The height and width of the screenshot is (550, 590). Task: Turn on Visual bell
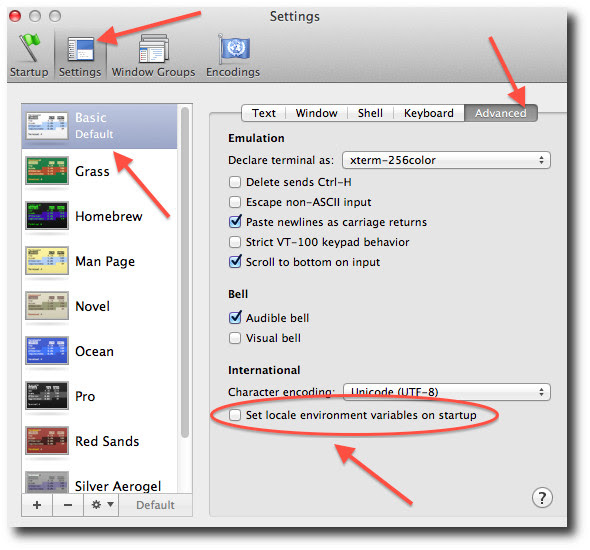point(235,338)
